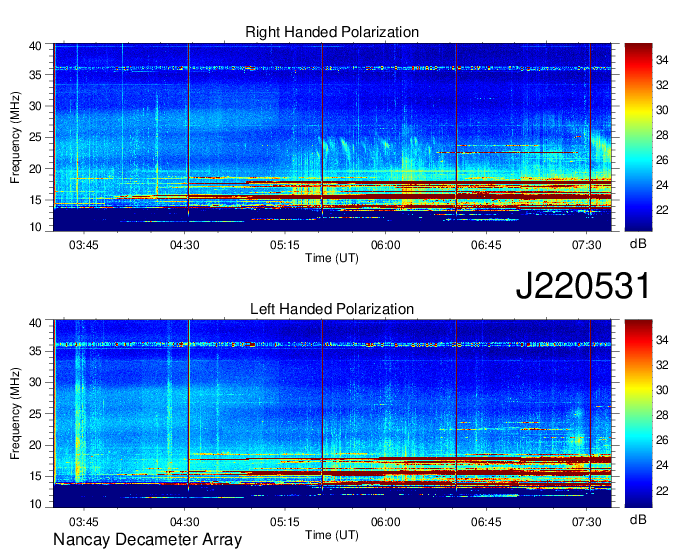
Task: Click the 22 dB tick on Left Handed colorbar
Action: coord(662,491)
